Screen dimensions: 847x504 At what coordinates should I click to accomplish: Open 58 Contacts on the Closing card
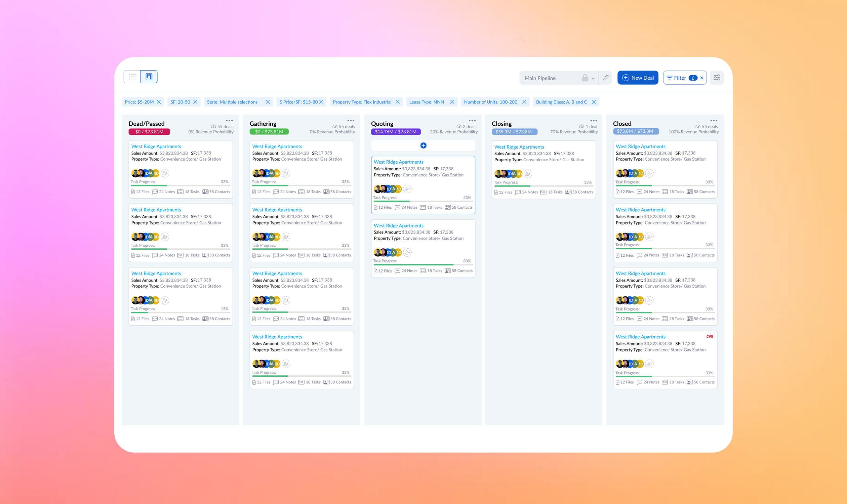[579, 192]
